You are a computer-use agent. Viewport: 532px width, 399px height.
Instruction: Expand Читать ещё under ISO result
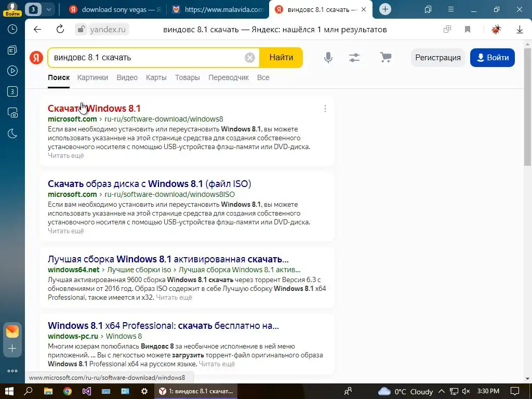pos(66,231)
